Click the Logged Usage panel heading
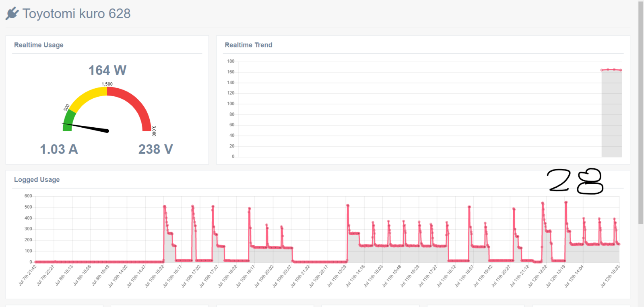This screenshot has width=644, height=307. pyautogui.click(x=37, y=180)
